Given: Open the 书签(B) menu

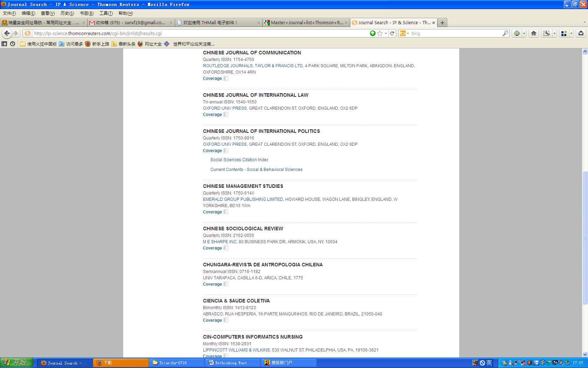Looking at the screenshot, I should (86, 13).
